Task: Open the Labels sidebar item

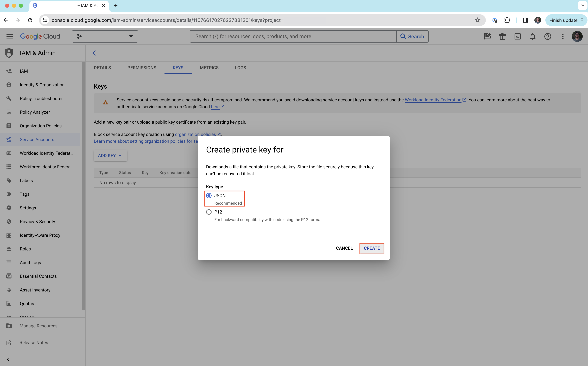Action: click(x=40, y=181)
